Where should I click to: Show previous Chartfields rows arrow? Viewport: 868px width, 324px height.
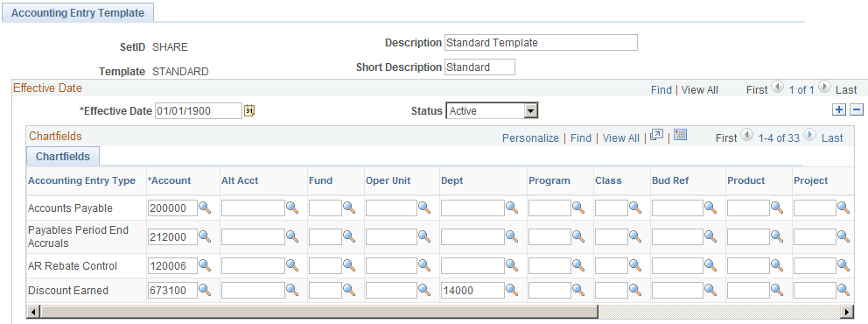pyautogui.click(x=747, y=136)
